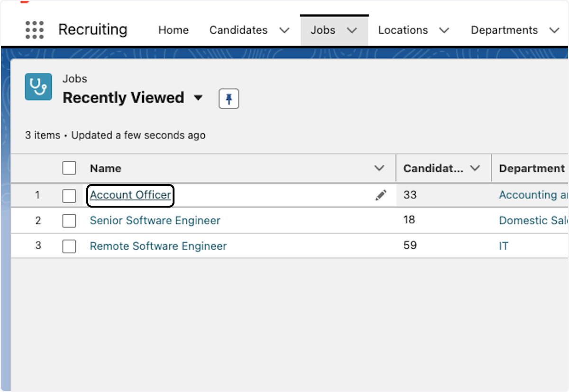This screenshot has width=569, height=392.
Task: Select all rows with the header checkbox
Action: point(69,168)
